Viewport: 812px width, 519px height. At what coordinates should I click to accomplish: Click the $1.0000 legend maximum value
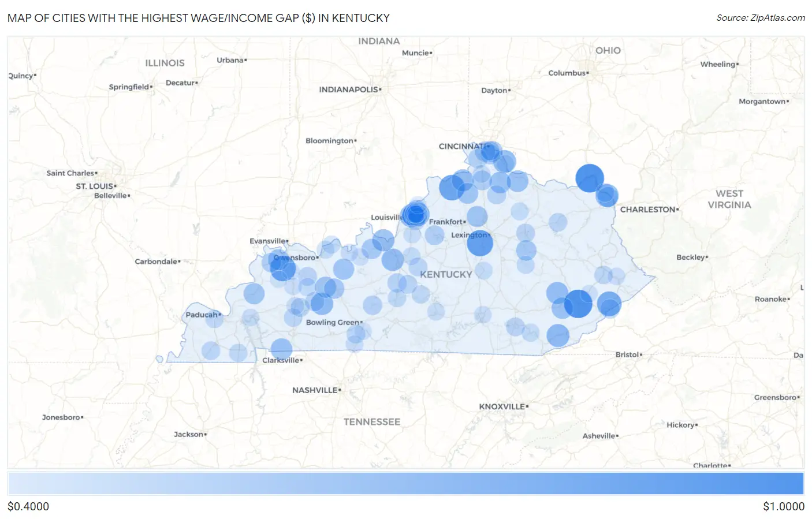(x=784, y=506)
